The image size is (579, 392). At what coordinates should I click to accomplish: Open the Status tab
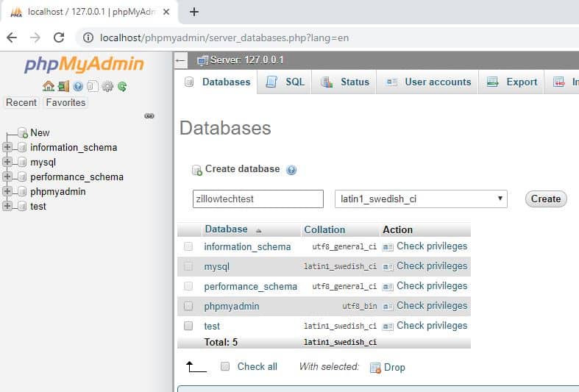[x=344, y=82]
